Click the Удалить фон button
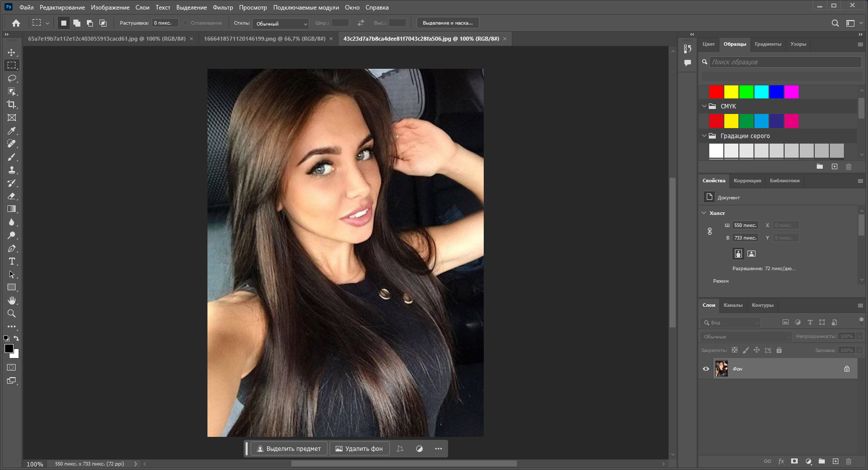868x470 pixels. pyautogui.click(x=359, y=448)
